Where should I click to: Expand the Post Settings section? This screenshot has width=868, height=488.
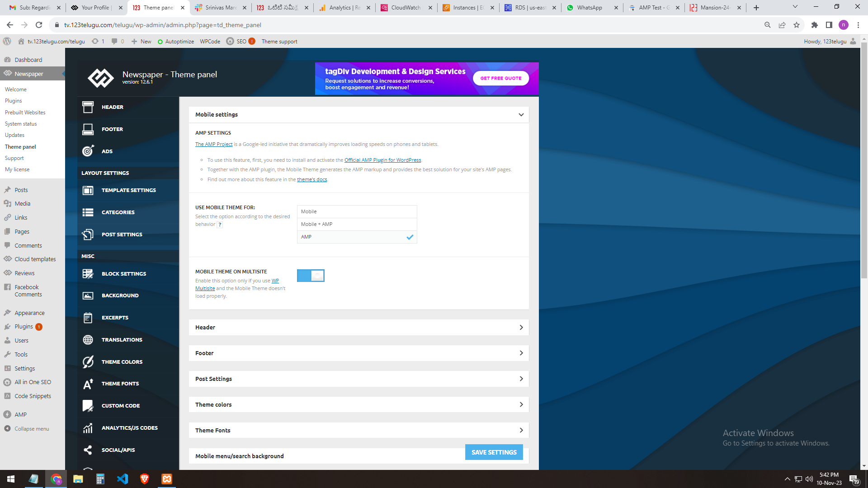click(x=359, y=379)
